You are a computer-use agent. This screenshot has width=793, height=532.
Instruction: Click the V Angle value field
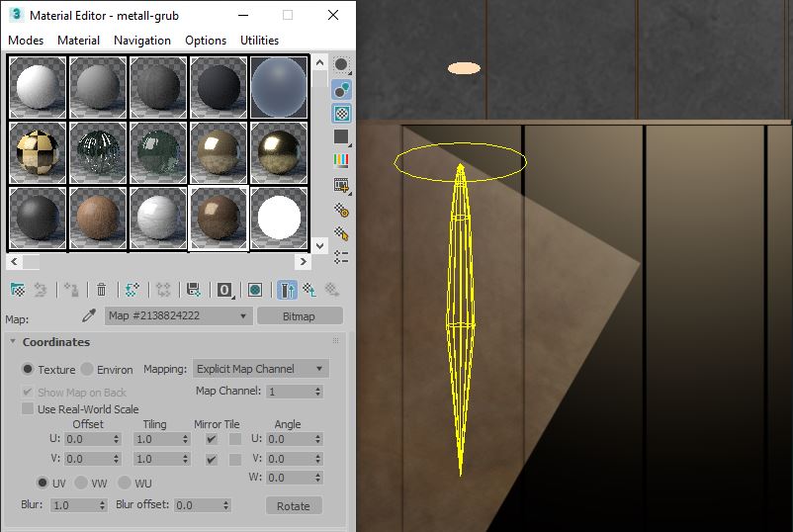(290, 459)
